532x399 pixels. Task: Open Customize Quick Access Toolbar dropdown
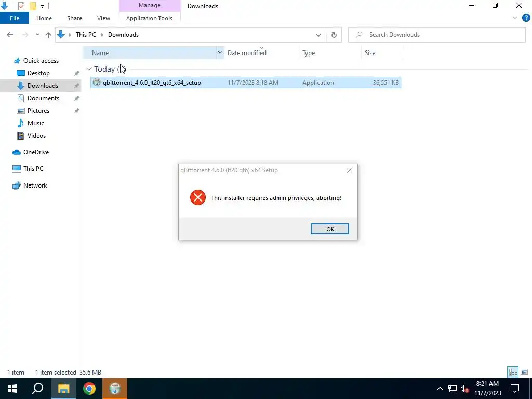tap(42, 6)
